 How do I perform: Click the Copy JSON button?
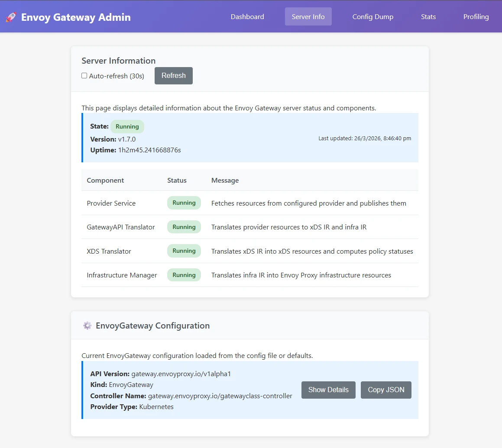pyautogui.click(x=386, y=390)
